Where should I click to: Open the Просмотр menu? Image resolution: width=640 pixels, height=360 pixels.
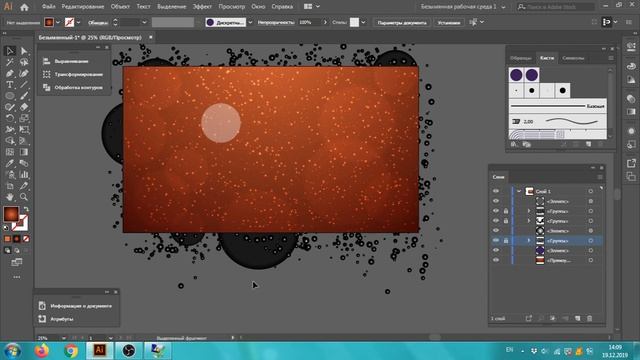(231, 7)
